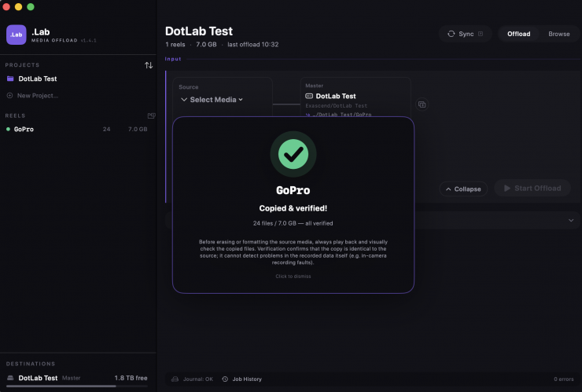
Task: Click the Master DotLab Test destination card title
Action: tap(336, 96)
